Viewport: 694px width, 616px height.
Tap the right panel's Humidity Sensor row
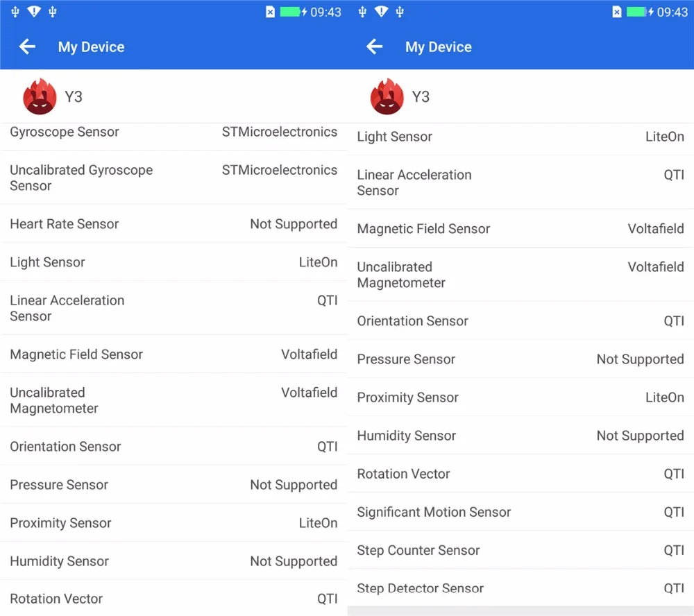coord(520,436)
